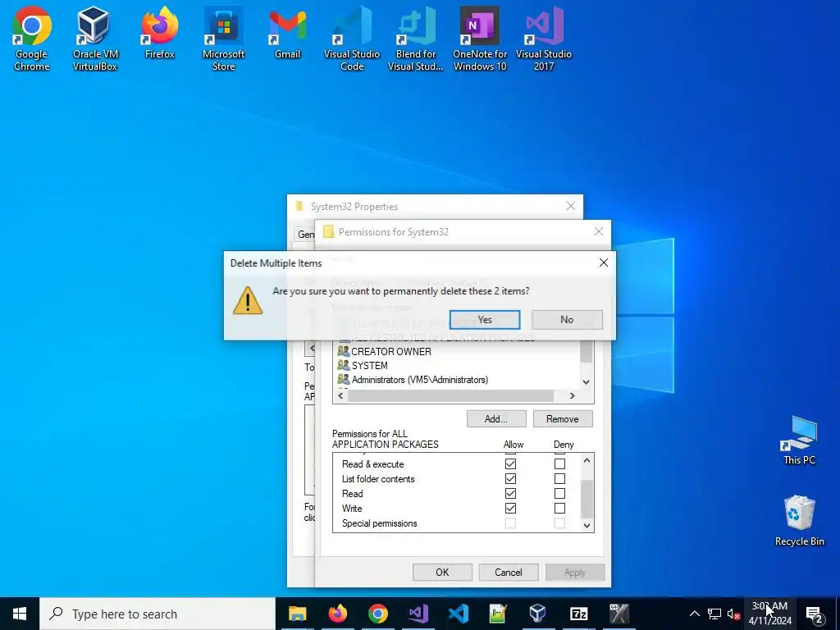Open the Action Center notifications
This screenshot has width=840, height=630.
815,614
